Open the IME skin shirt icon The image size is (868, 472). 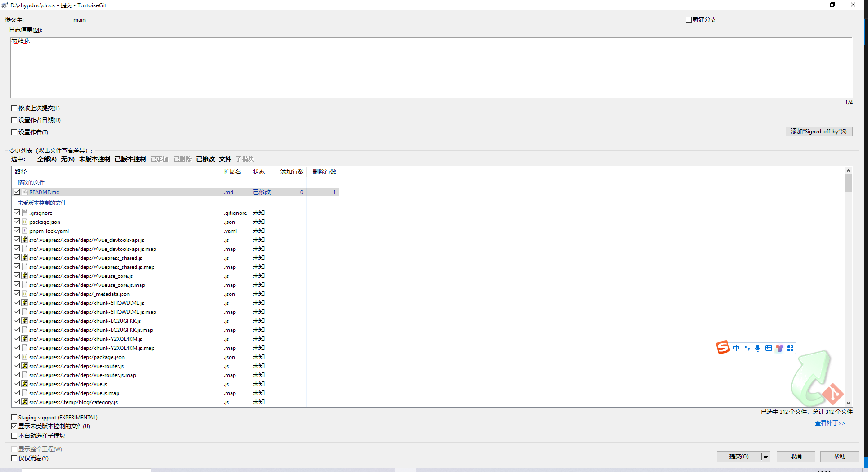click(x=779, y=348)
